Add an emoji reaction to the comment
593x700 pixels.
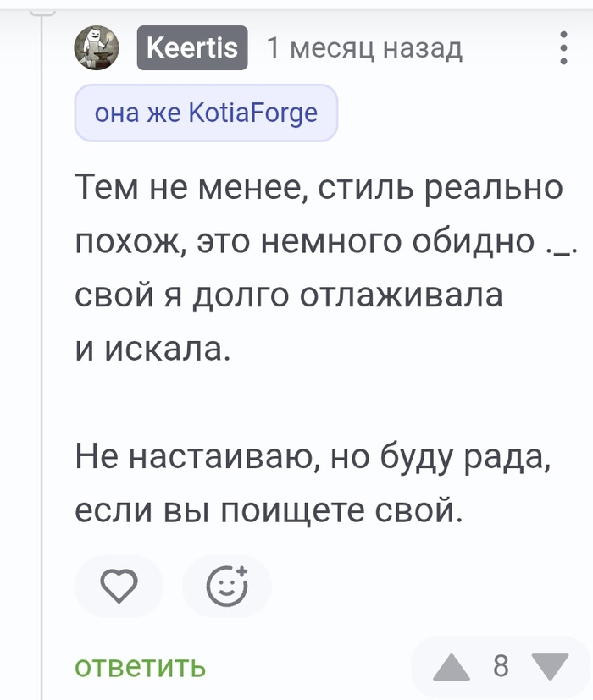click(227, 585)
